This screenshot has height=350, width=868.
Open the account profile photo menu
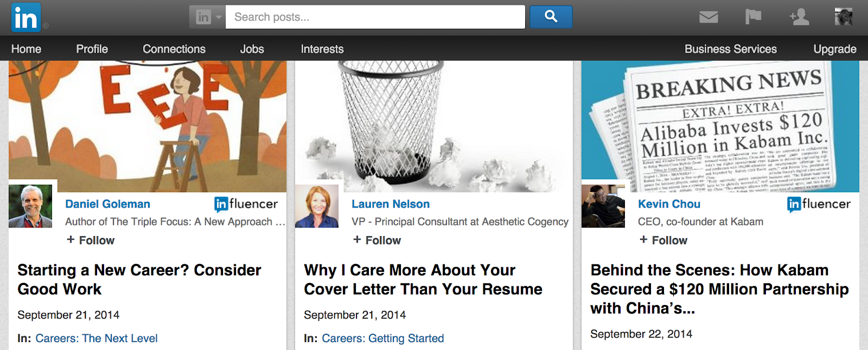(x=843, y=17)
